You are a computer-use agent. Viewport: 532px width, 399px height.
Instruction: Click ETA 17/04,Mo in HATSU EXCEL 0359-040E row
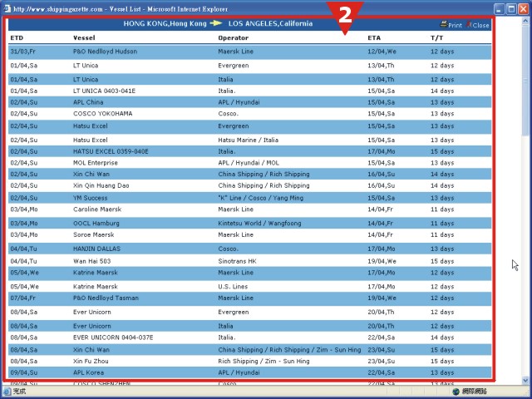coord(382,151)
